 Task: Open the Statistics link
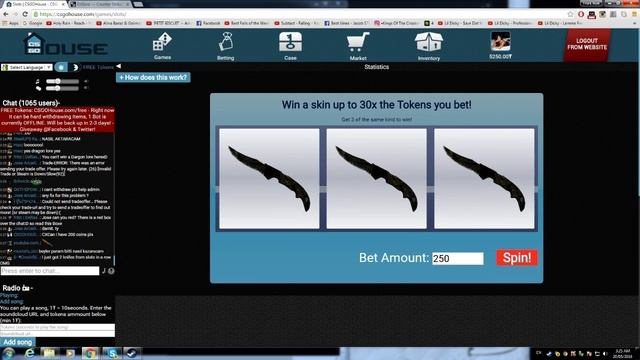click(376, 67)
